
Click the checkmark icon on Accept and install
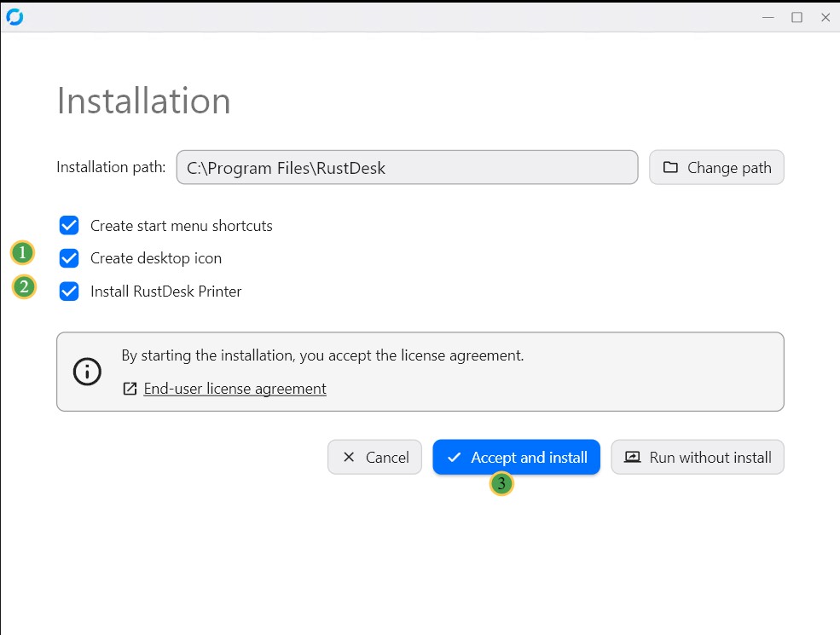point(455,457)
